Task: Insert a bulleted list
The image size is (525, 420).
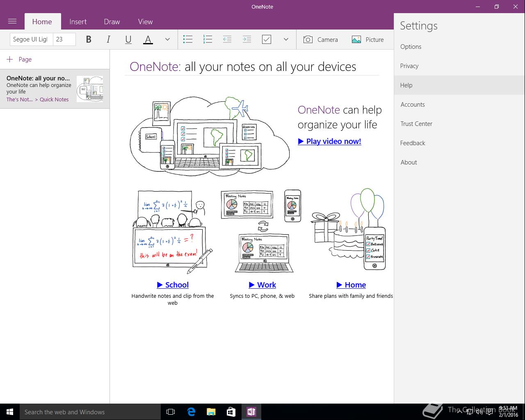Action: (x=188, y=39)
